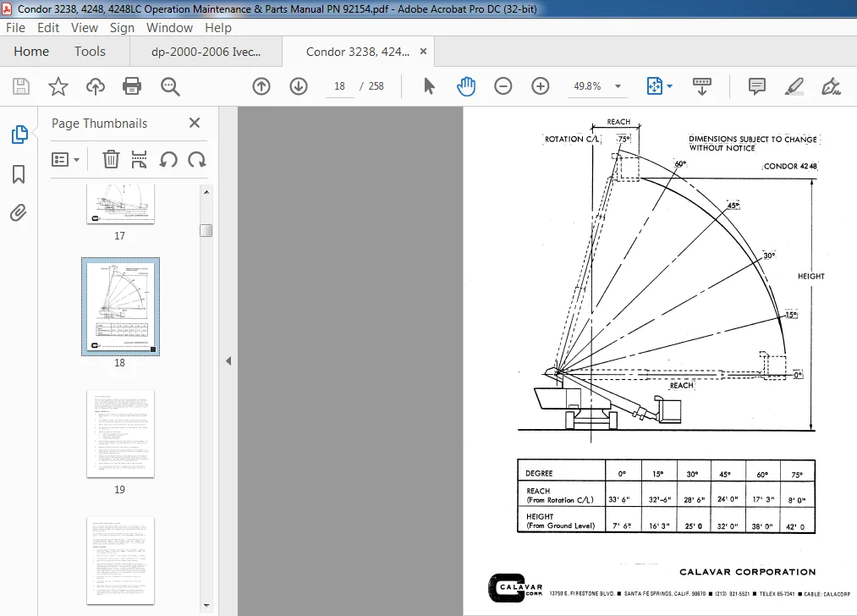Screen dimensions: 857x616
Task: Activate the Hand pan tool
Action: click(x=466, y=86)
